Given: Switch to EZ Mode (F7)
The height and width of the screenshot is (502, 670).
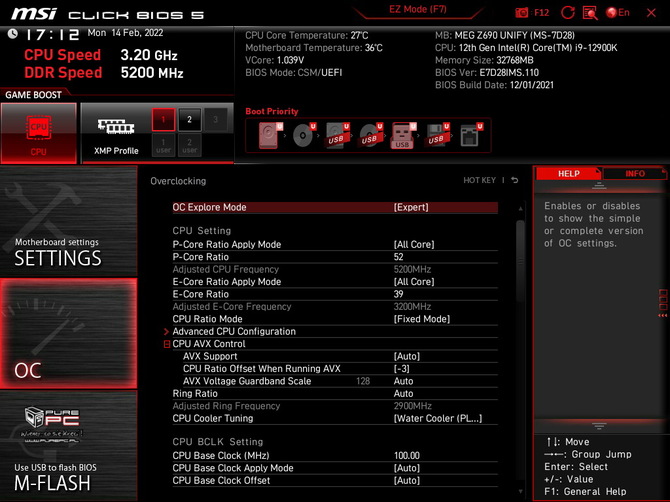Looking at the screenshot, I should [x=417, y=9].
